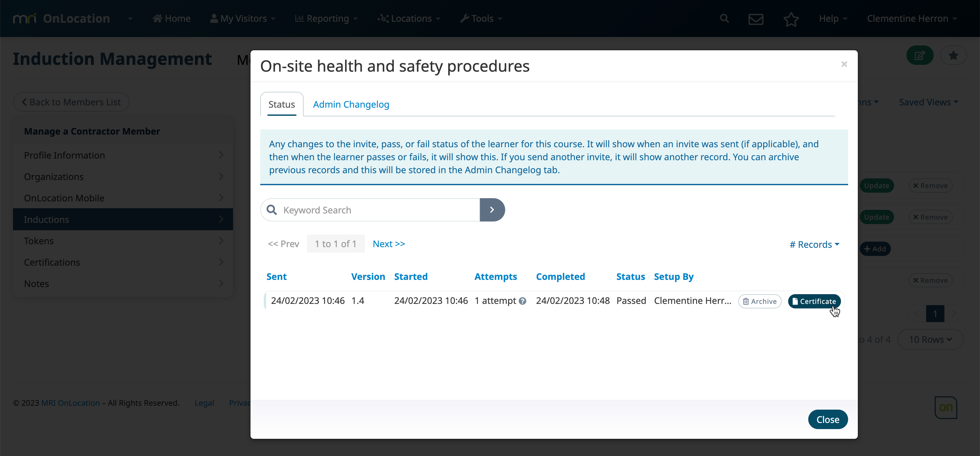
Task: Open Tokens in sidebar
Action: [123, 241]
